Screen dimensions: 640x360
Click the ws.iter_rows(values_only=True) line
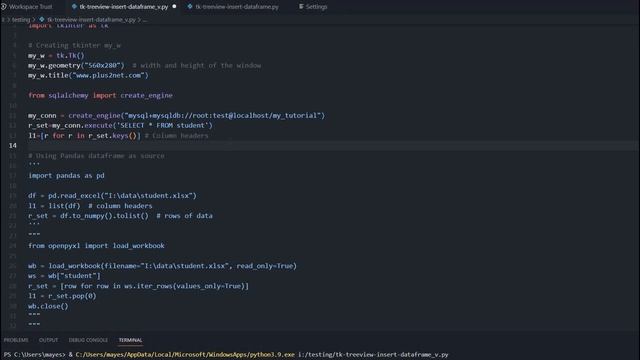click(138, 286)
